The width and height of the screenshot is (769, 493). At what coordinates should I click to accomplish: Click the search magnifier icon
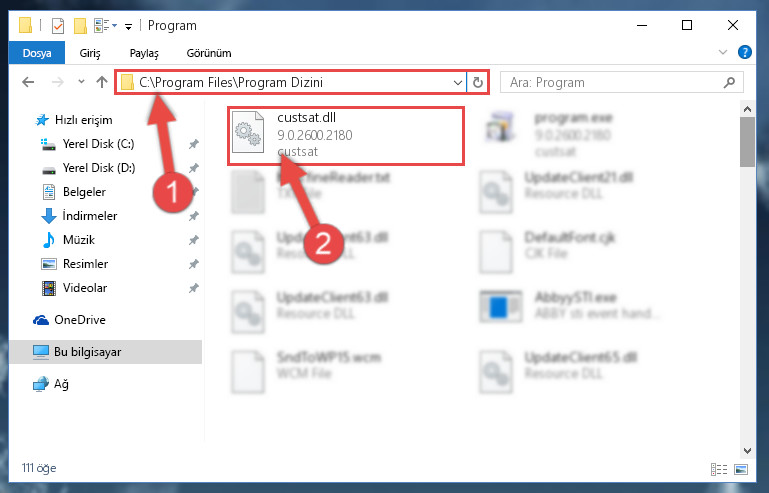pos(729,82)
